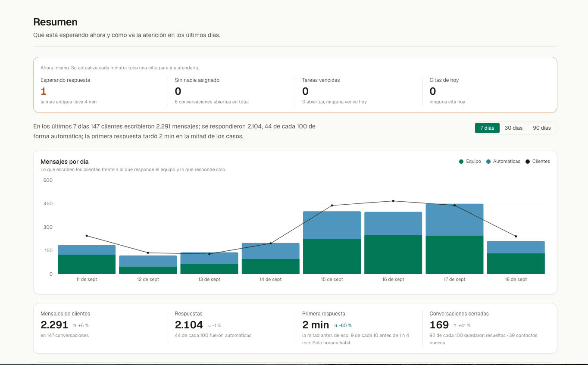The image size is (588, 365).
Task: Click the blue Automáticas legend dot
Action: 488,162
